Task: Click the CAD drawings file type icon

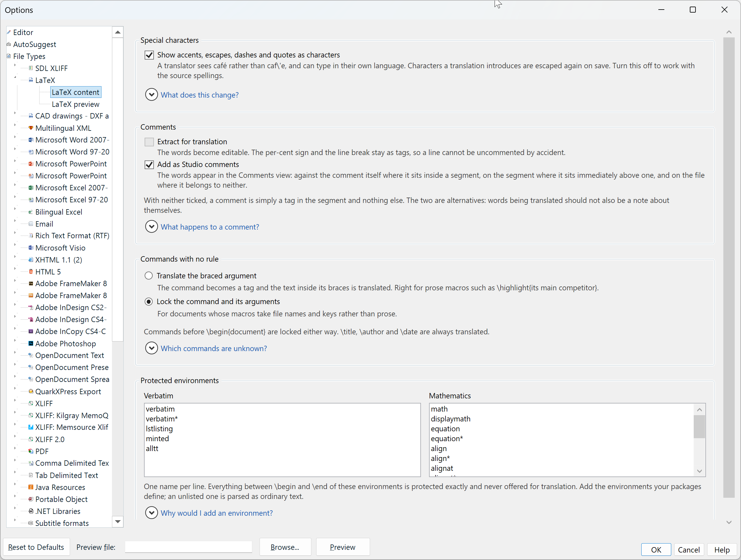Action: [31, 116]
